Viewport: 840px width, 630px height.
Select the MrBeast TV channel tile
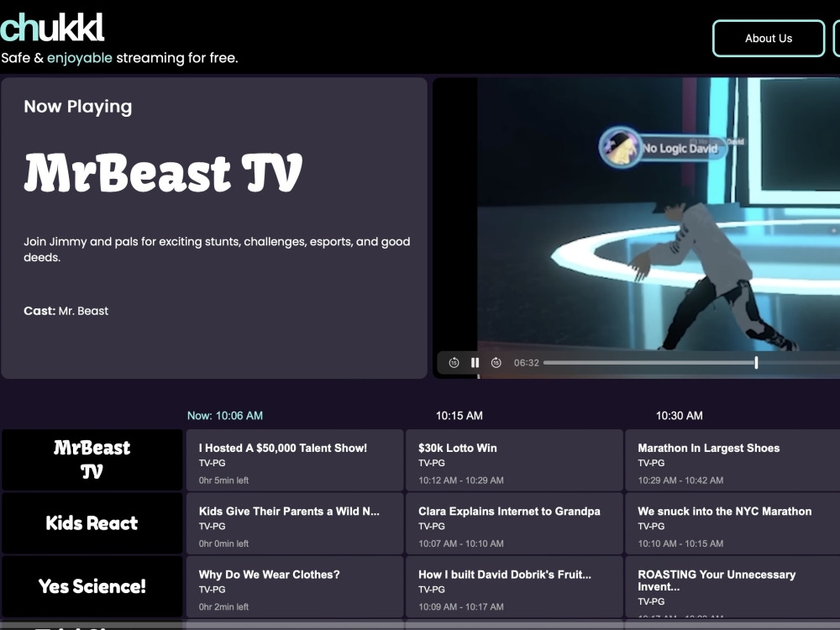pyautogui.click(x=92, y=459)
